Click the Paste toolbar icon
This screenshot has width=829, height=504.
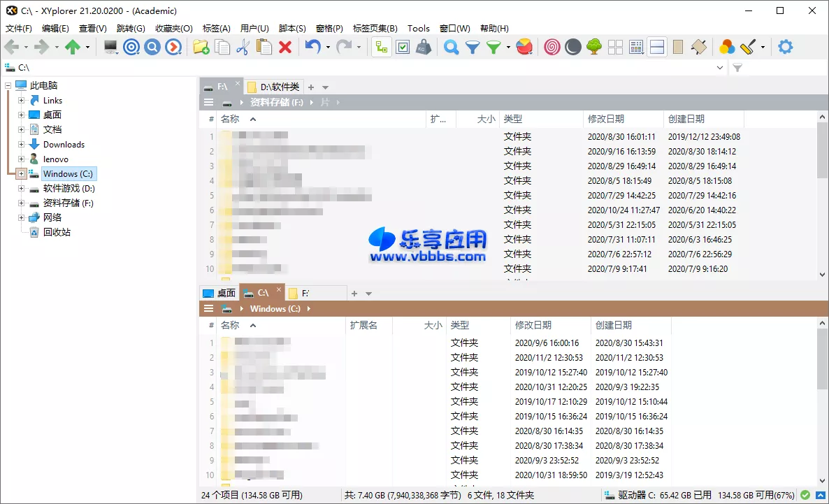click(x=264, y=47)
